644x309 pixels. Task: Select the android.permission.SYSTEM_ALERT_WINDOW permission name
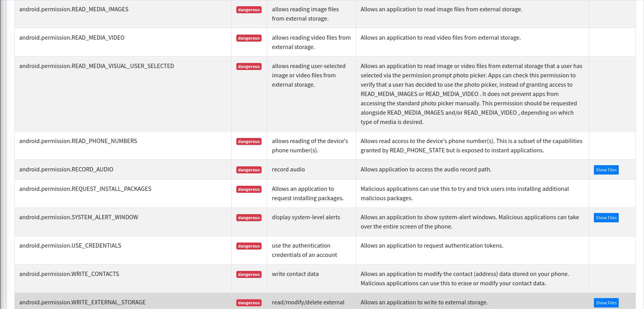point(79,217)
